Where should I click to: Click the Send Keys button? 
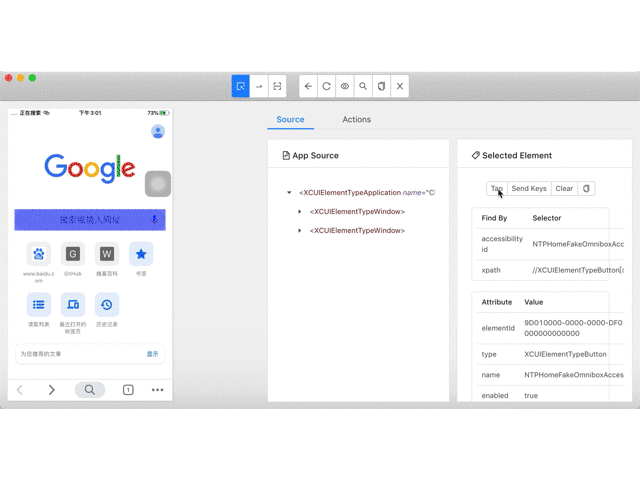tap(529, 189)
